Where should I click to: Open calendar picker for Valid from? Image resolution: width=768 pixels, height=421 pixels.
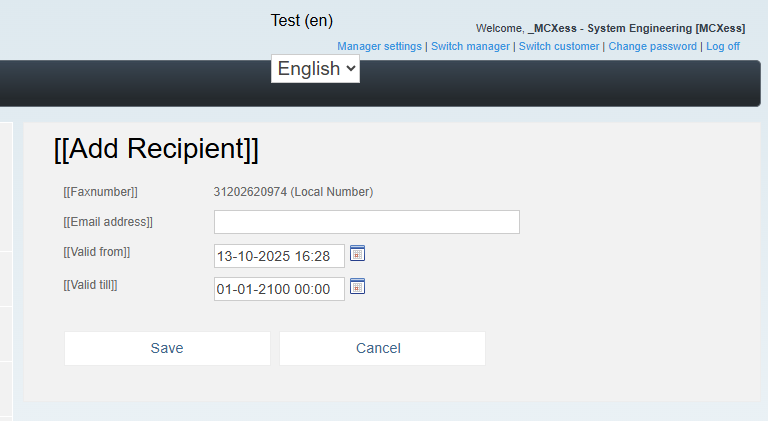click(357, 253)
